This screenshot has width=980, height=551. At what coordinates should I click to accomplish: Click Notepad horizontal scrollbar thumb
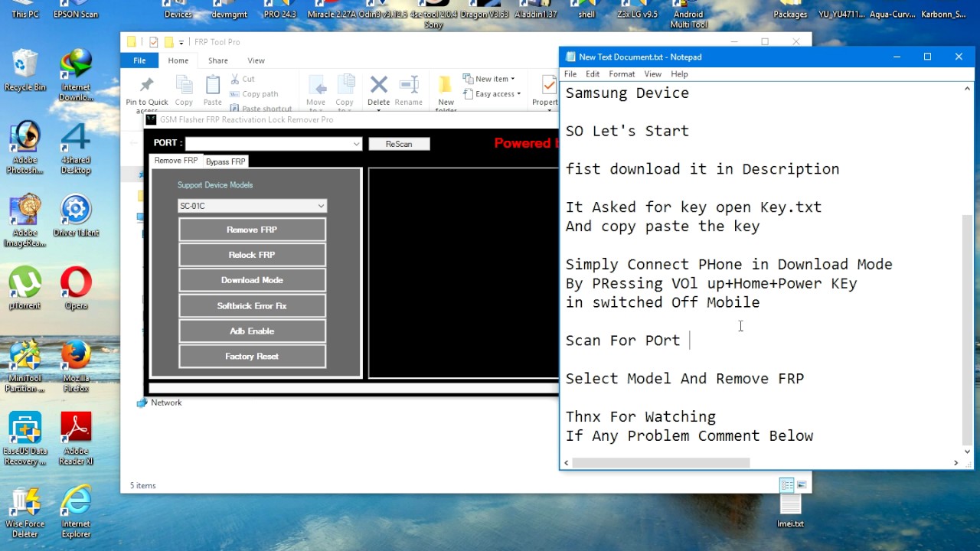[661, 462]
